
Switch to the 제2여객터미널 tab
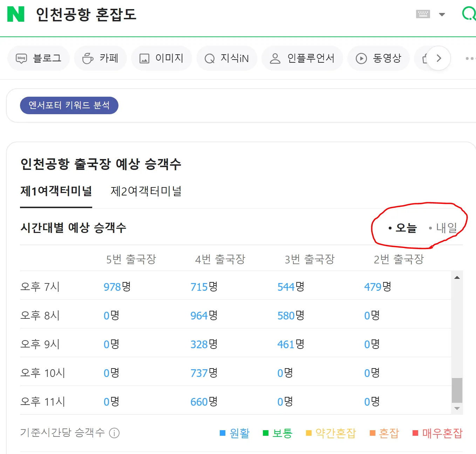click(146, 191)
